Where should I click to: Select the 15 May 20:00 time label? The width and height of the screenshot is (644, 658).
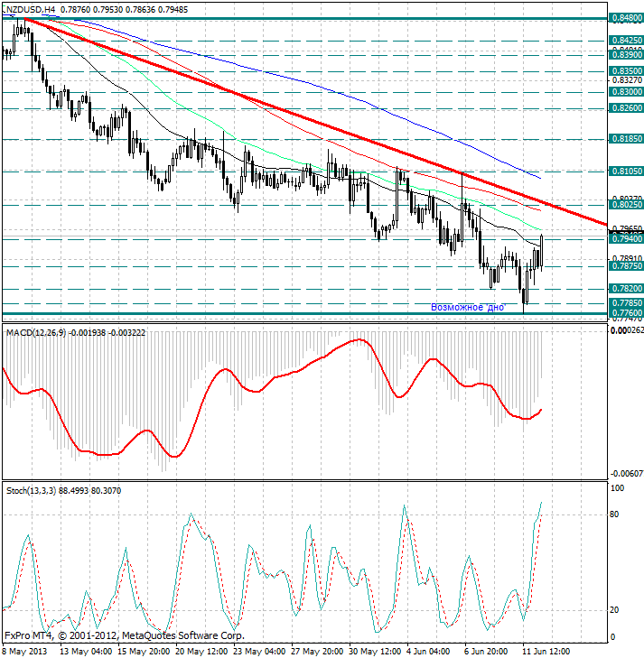144,652
